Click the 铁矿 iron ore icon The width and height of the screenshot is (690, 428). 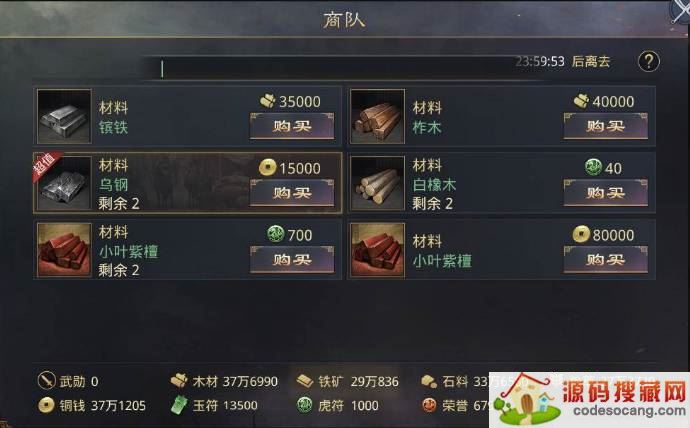(x=305, y=381)
